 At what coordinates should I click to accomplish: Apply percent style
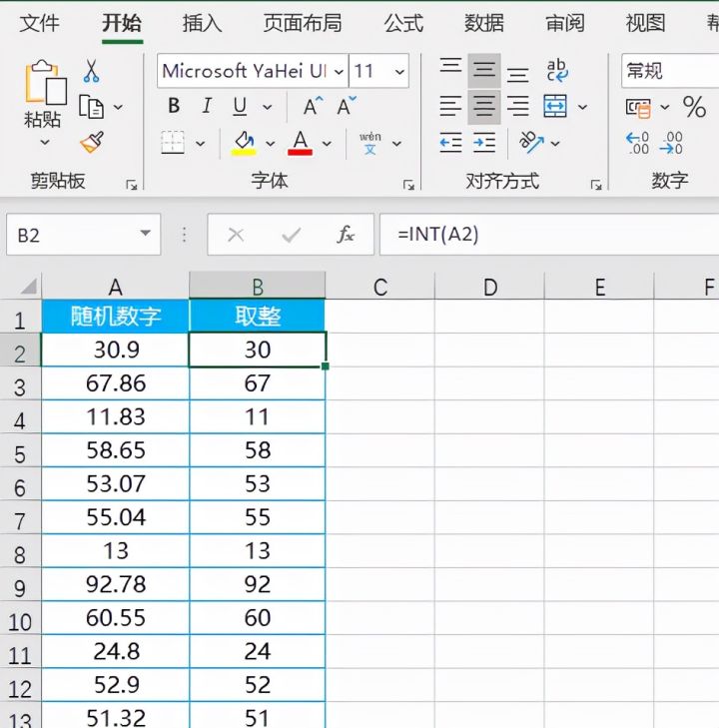pyautogui.click(x=694, y=107)
